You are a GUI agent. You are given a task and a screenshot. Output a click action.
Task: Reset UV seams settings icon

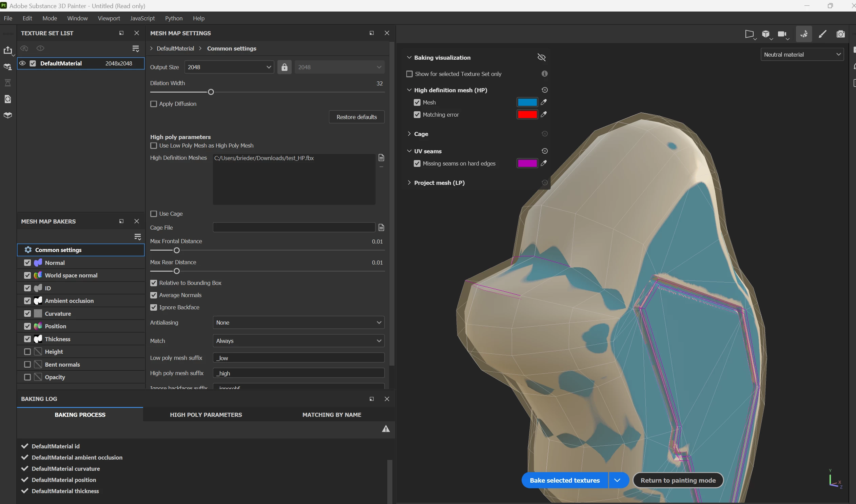545,151
